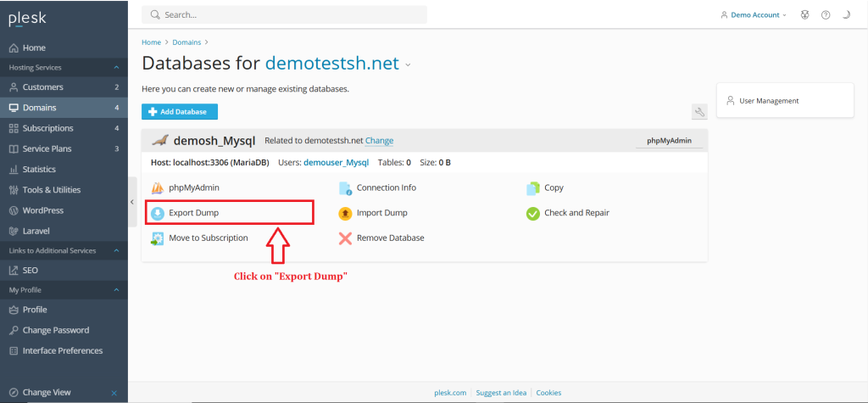Click Change next to the related domain

coord(379,141)
